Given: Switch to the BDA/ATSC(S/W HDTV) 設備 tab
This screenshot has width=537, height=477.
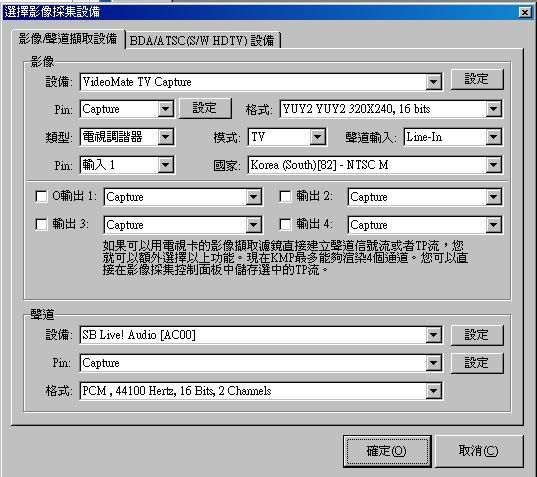Looking at the screenshot, I should pyautogui.click(x=203, y=40).
